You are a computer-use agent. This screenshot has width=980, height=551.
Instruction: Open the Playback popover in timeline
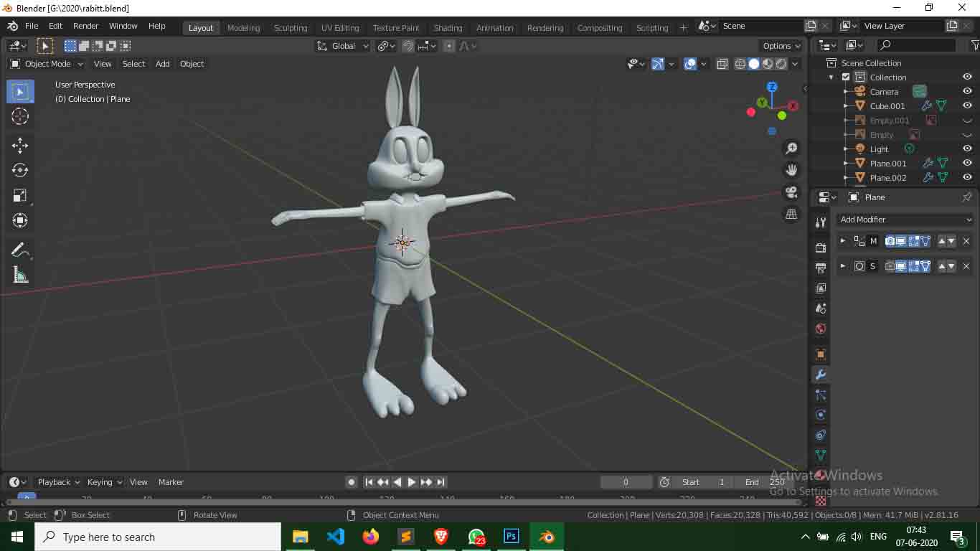[58, 482]
